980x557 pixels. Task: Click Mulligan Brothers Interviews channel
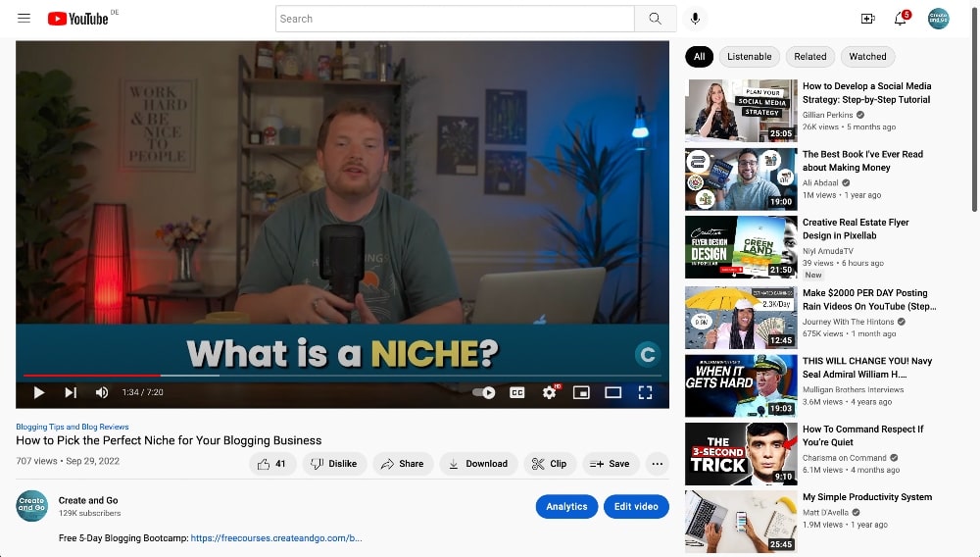tap(854, 390)
